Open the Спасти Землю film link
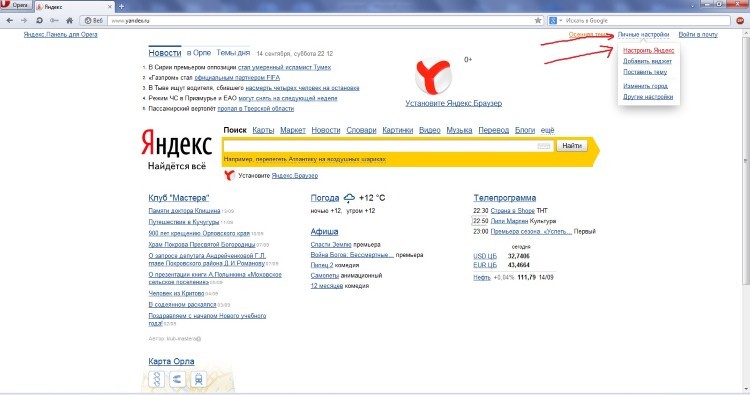 coord(331,244)
